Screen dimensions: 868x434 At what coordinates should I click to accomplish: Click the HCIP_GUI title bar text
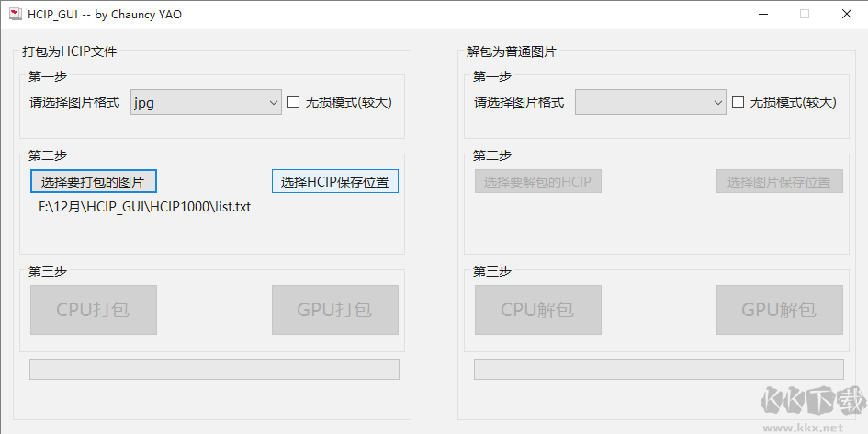click(105, 14)
